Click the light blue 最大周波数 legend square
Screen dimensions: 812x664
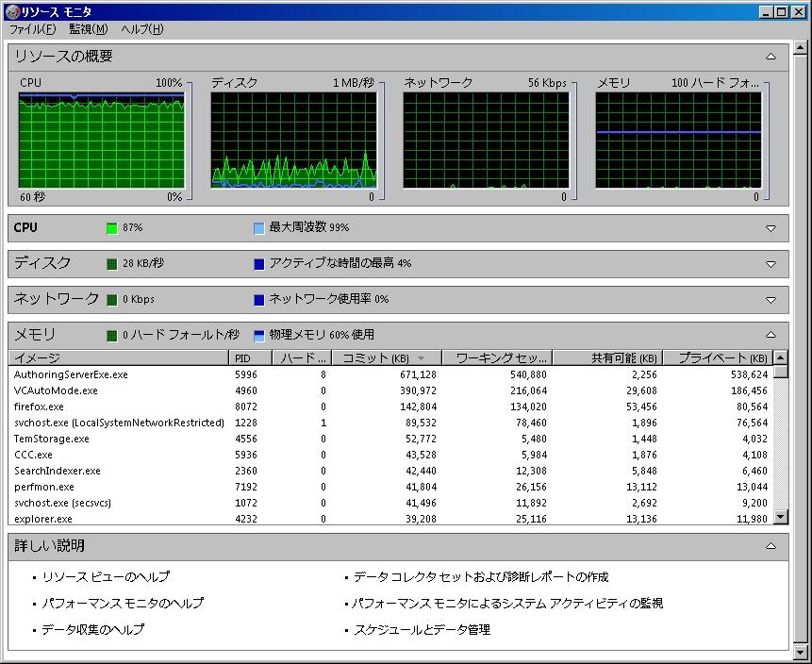259,228
